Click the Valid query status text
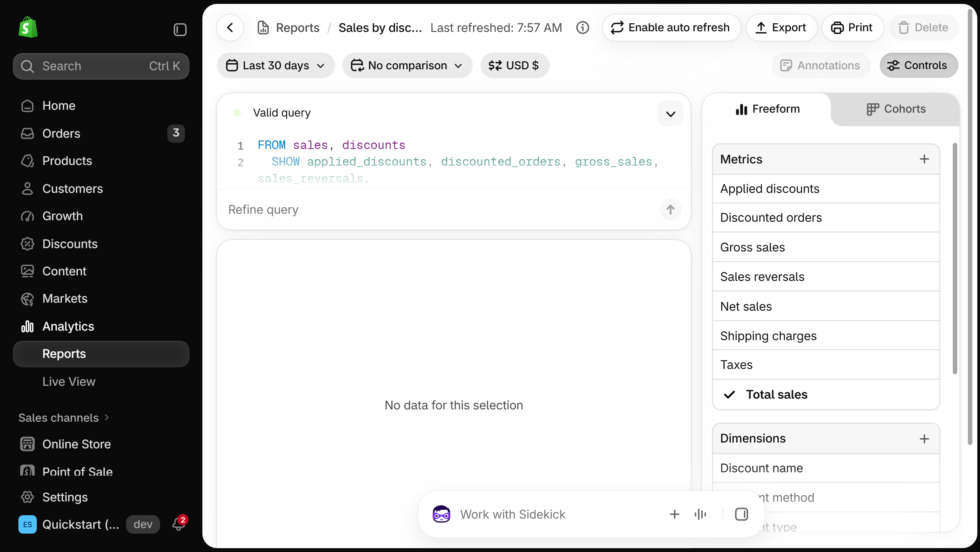980x552 pixels. pyautogui.click(x=281, y=113)
